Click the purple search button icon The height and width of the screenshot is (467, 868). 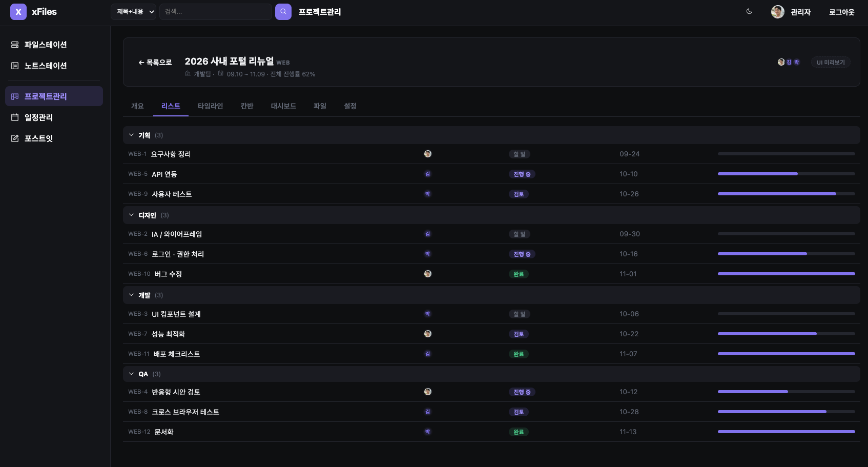(283, 12)
